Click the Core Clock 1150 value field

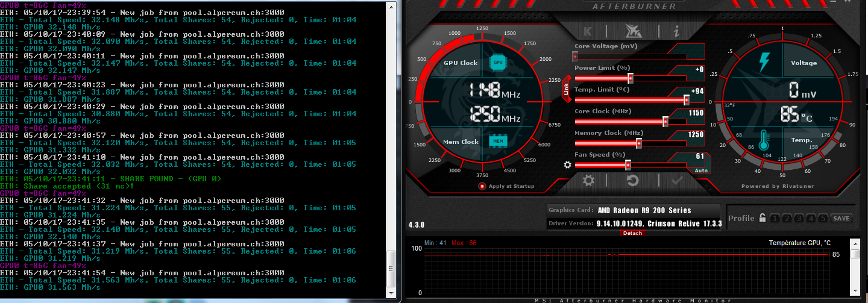point(696,113)
